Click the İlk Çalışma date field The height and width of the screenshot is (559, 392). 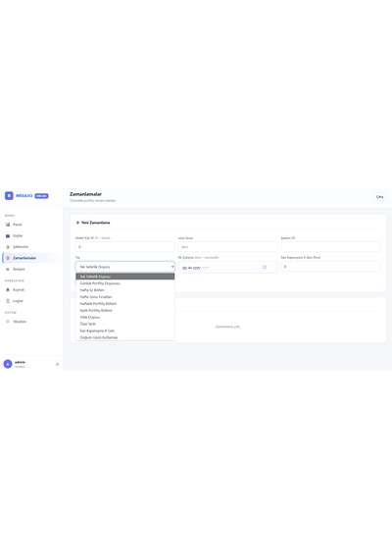coord(227,268)
